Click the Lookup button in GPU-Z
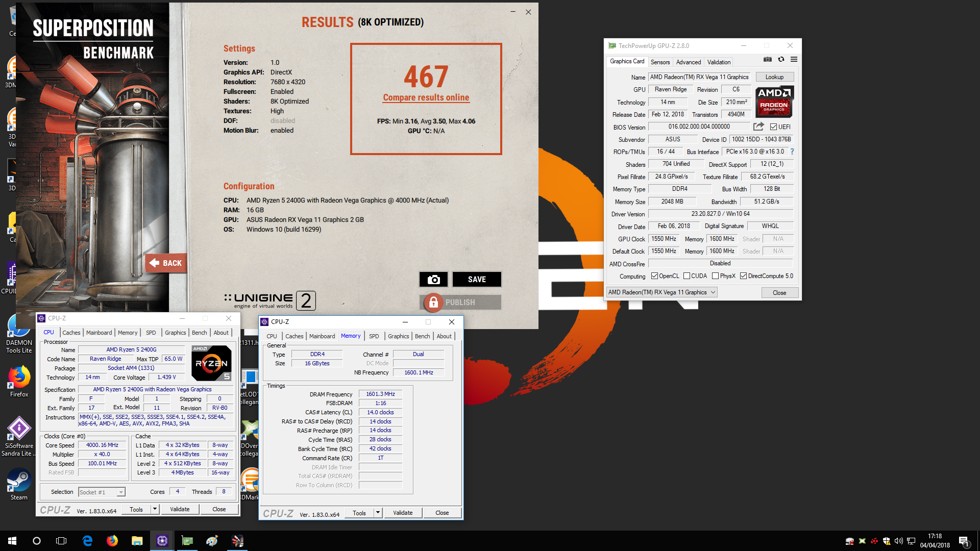Viewport: 980px width, 551px height. point(774,77)
